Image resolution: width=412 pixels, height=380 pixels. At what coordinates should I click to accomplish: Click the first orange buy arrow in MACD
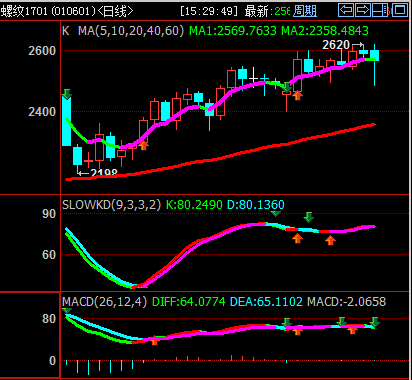(x=154, y=341)
